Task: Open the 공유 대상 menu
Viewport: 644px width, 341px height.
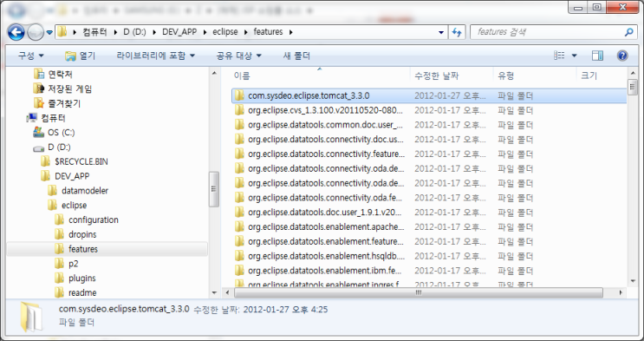Action: (x=238, y=56)
